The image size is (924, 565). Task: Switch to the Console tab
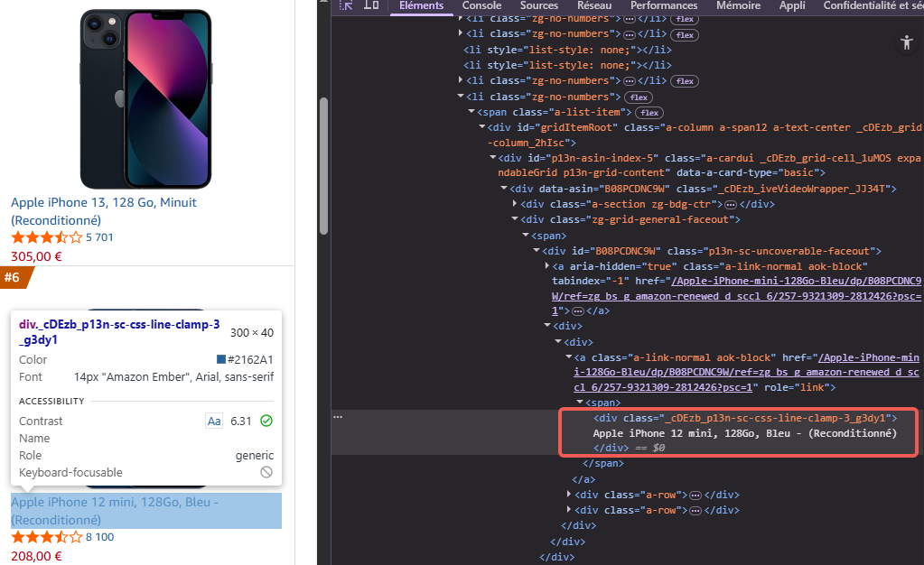pos(481,5)
